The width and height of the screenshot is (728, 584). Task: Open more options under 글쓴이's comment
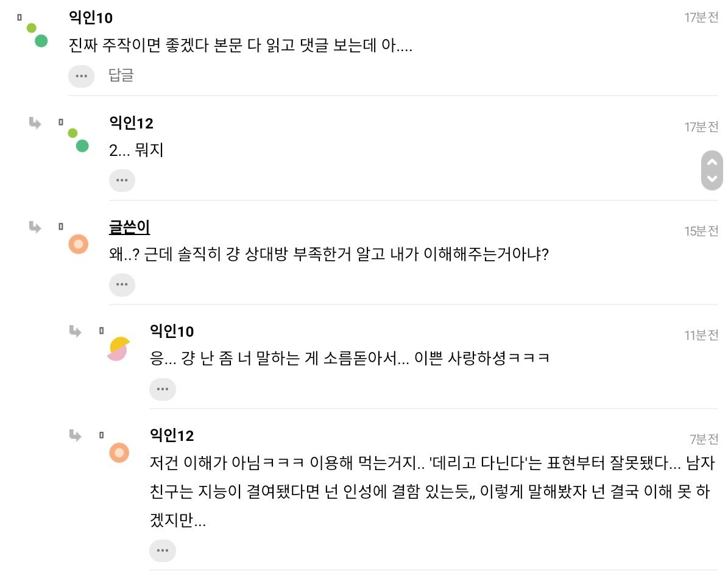122,284
